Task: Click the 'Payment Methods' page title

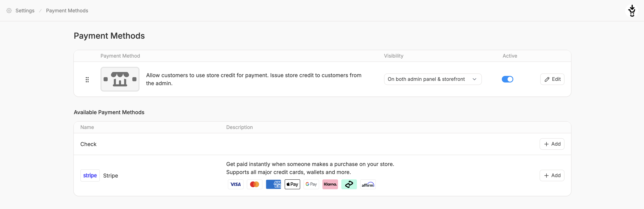Action: [109, 36]
